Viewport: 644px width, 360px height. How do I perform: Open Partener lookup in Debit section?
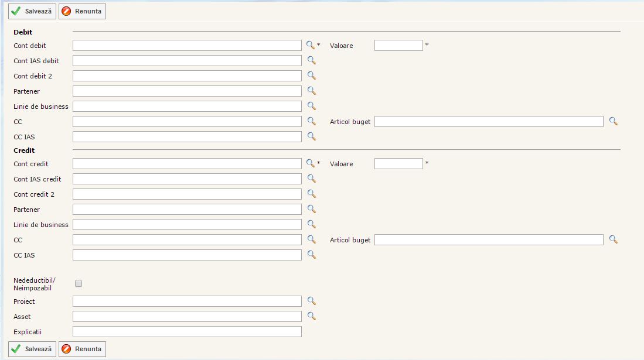click(x=311, y=91)
